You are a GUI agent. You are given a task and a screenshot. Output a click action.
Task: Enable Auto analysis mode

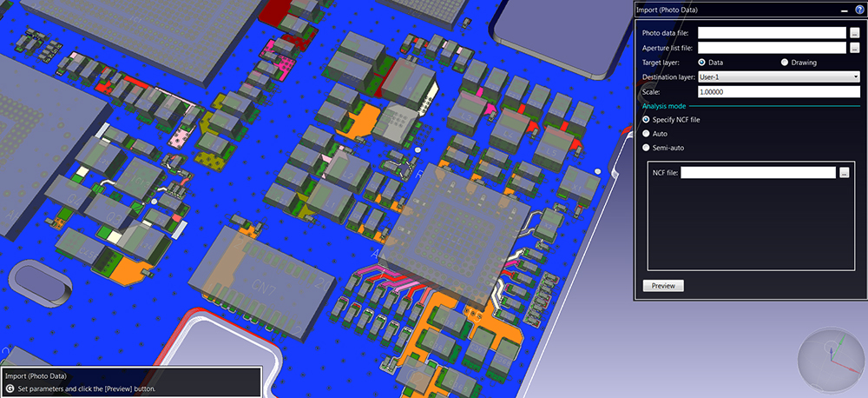click(x=645, y=134)
